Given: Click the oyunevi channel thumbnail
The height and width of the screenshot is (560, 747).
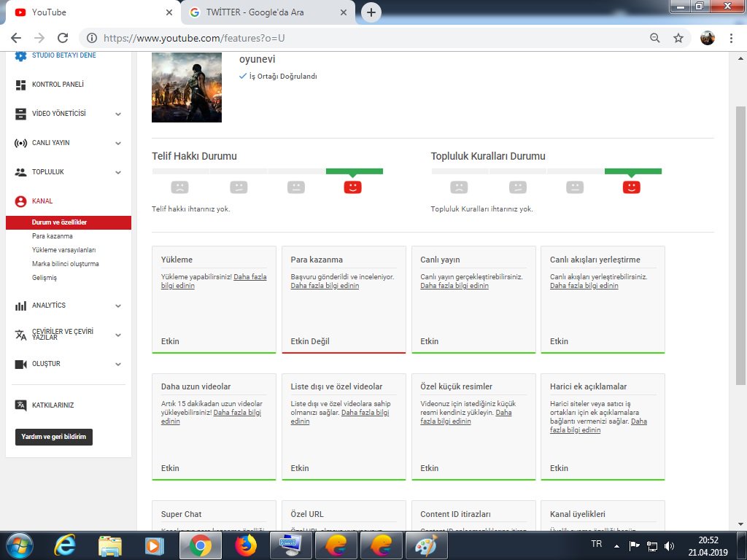Looking at the screenshot, I should pyautogui.click(x=187, y=87).
